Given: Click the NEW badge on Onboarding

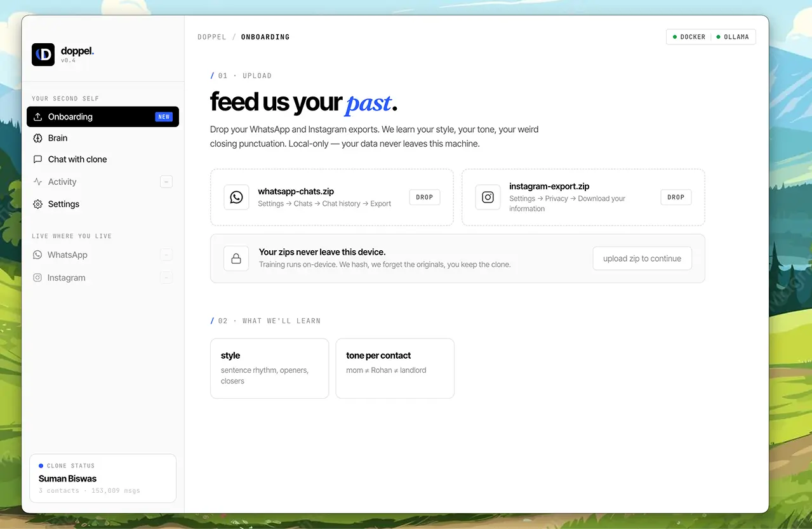Looking at the screenshot, I should tap(164, 117).
